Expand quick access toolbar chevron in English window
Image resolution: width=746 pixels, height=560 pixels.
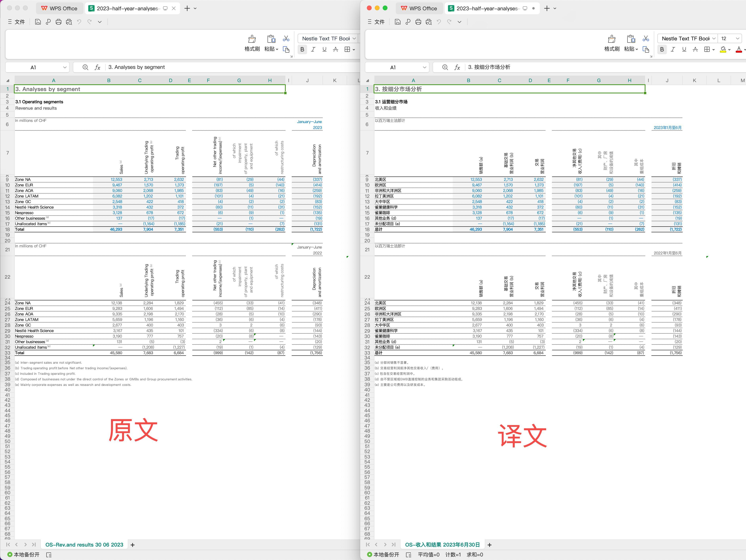click(x=100, y=22)
